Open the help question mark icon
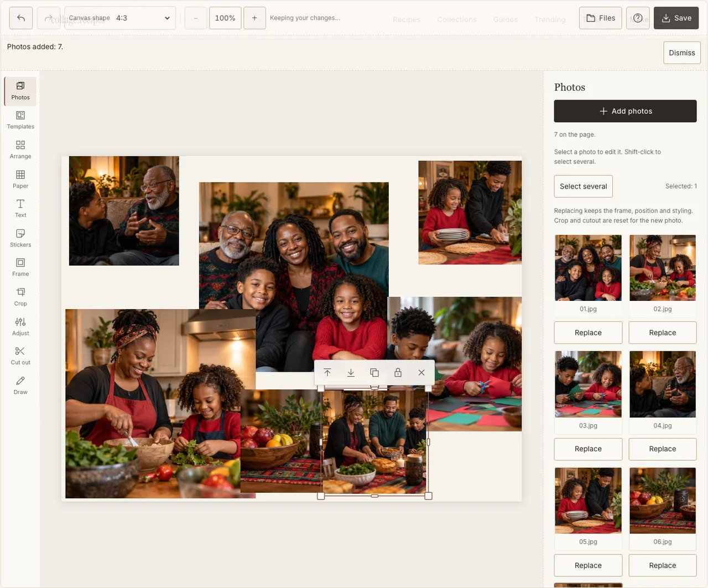The width and height of the screenshot is (708, 588). point(638,18)
